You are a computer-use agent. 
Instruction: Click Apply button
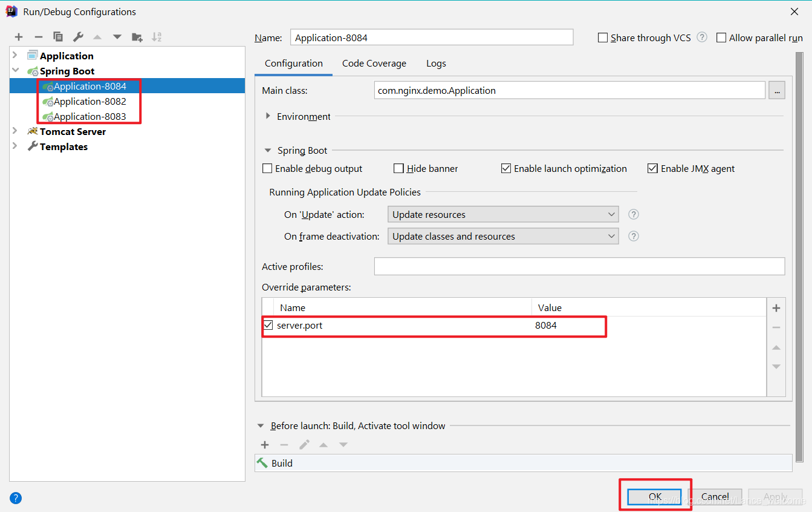point(775,497)
